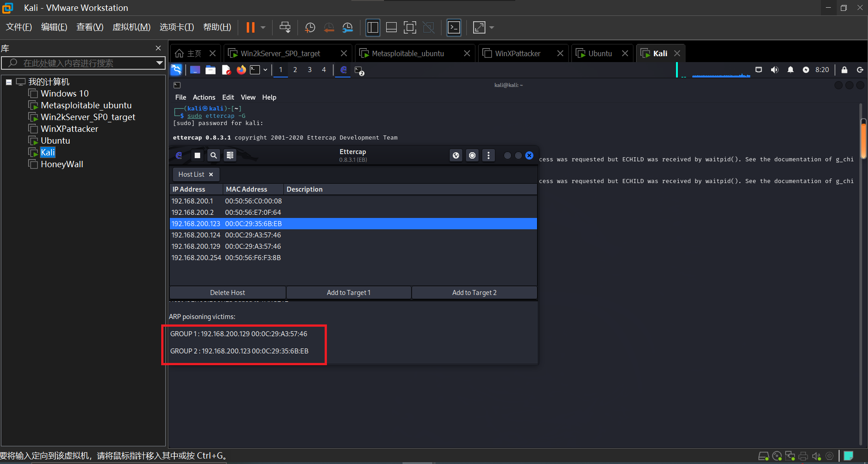Close the Ubuntu VM tab
The width and height of the screenshot is (868, 464).
pyautogui.click(x=625, y=53)
